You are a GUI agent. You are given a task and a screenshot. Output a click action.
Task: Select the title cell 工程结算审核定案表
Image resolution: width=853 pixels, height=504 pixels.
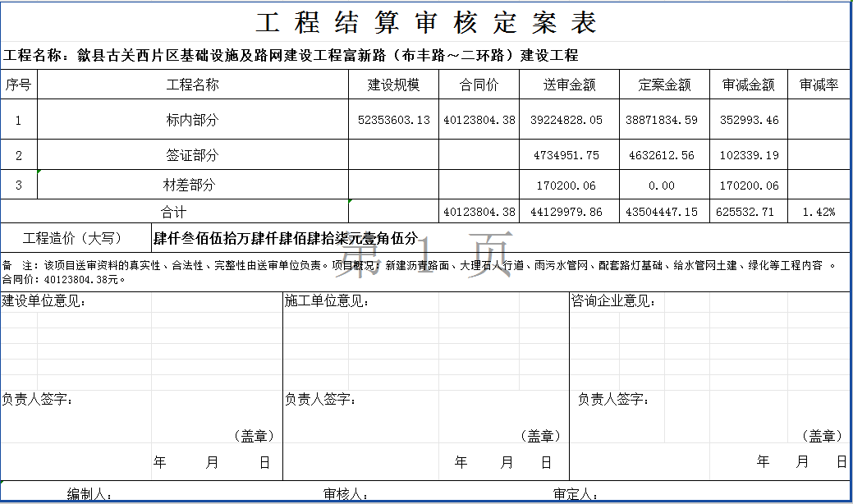pyautogui.click(x=425, y=22)
